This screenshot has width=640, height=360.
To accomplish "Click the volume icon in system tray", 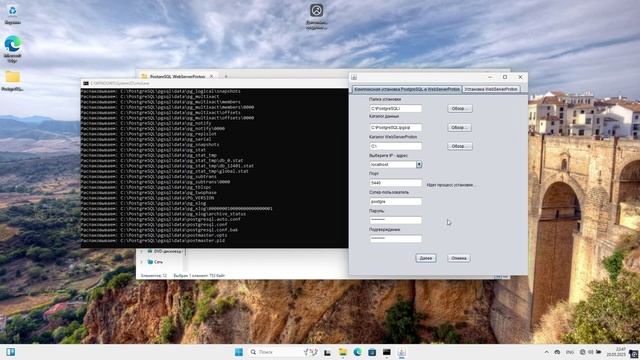I will coord(590,352).
